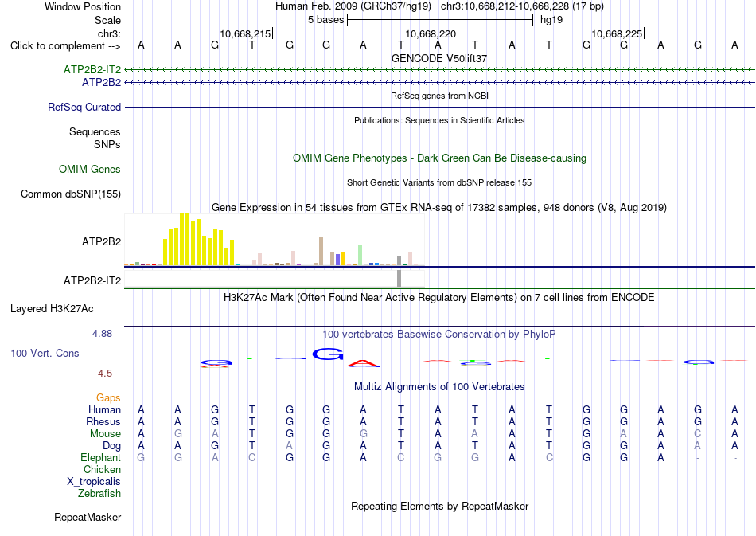
Task: Click the Window Position label
Action: [x=83, y=6]
